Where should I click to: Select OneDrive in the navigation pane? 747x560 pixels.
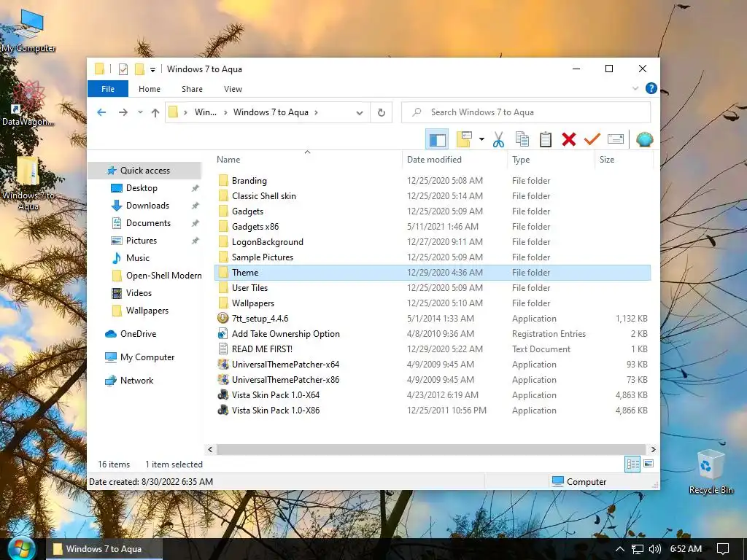pos(138,334)
